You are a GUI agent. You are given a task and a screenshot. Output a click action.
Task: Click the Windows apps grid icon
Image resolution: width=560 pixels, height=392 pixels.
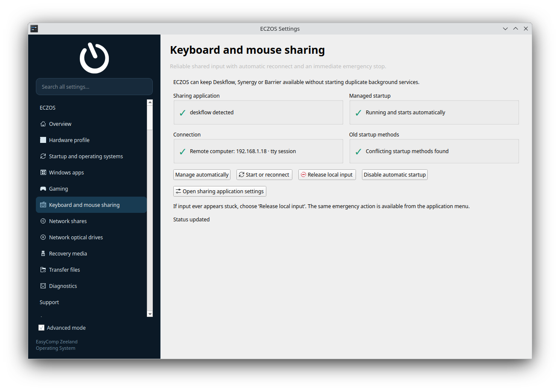[x=43, y=173]
